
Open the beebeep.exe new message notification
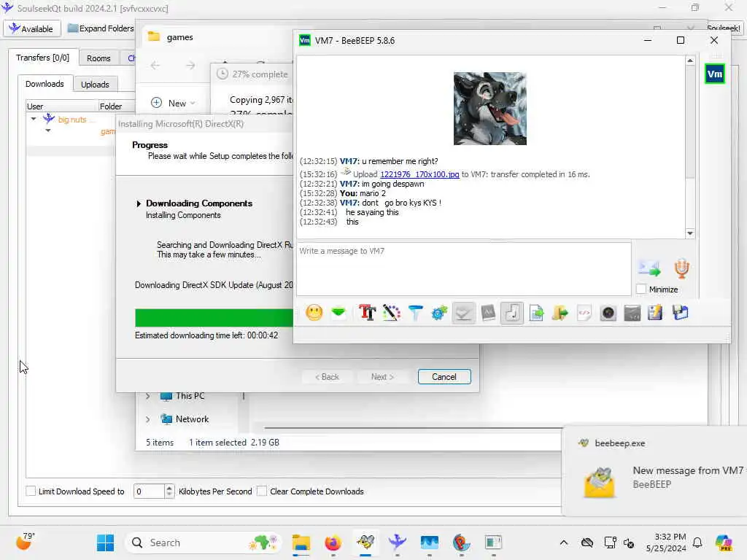654,470
